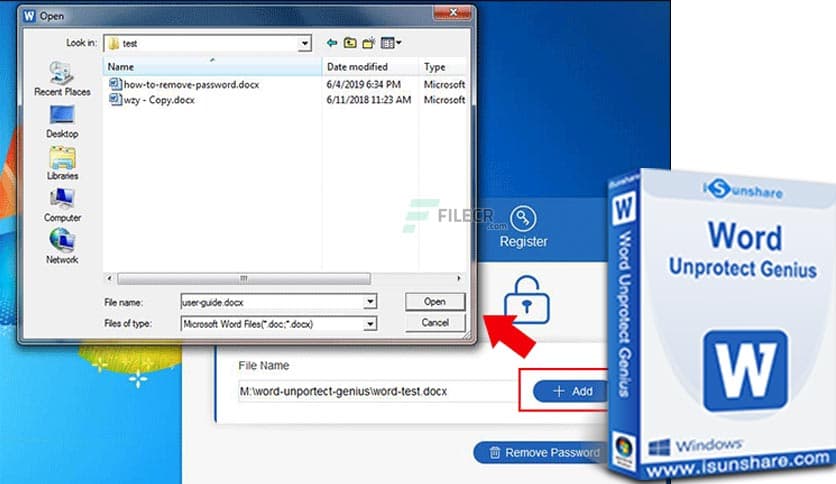
Task: Click 6/4/2019 6:34 PM date cell
Action: pyautogui.click(x=364, y=84)
